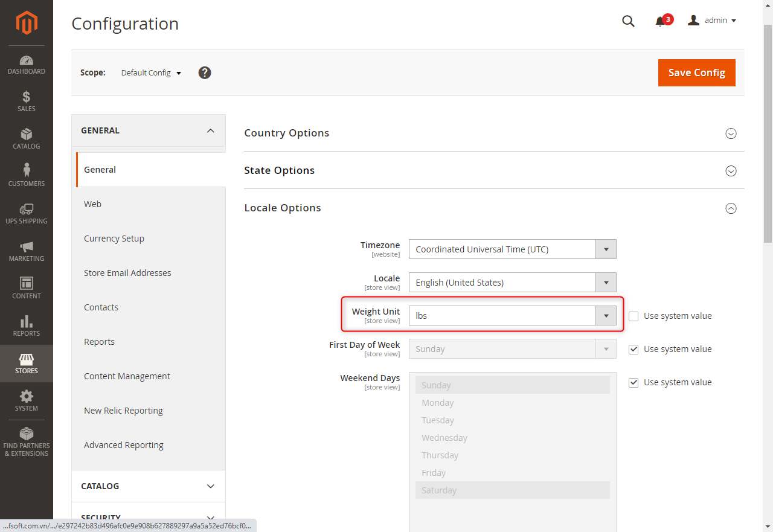Click the search magnifier icon

pos(628,21)
